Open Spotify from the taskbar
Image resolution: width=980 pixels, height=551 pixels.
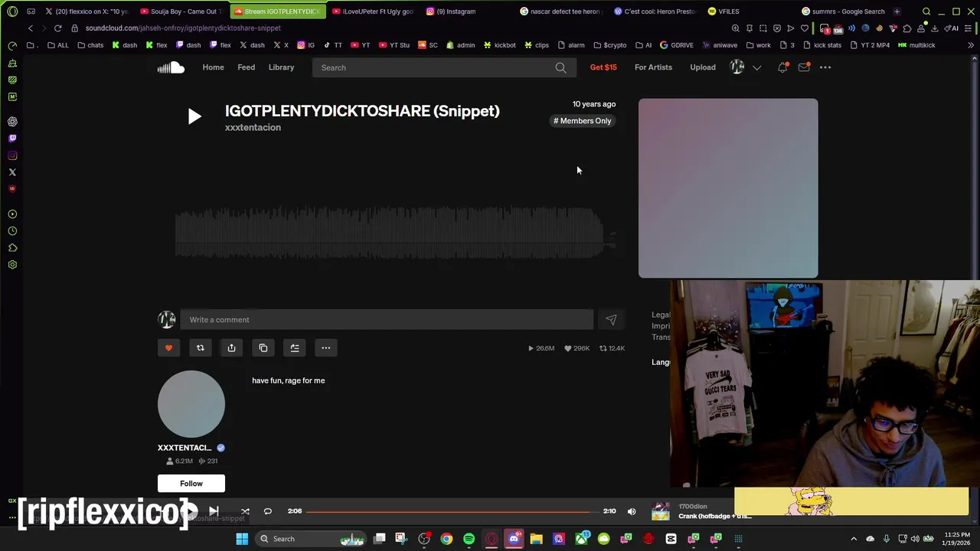click(x=469, y=539)
